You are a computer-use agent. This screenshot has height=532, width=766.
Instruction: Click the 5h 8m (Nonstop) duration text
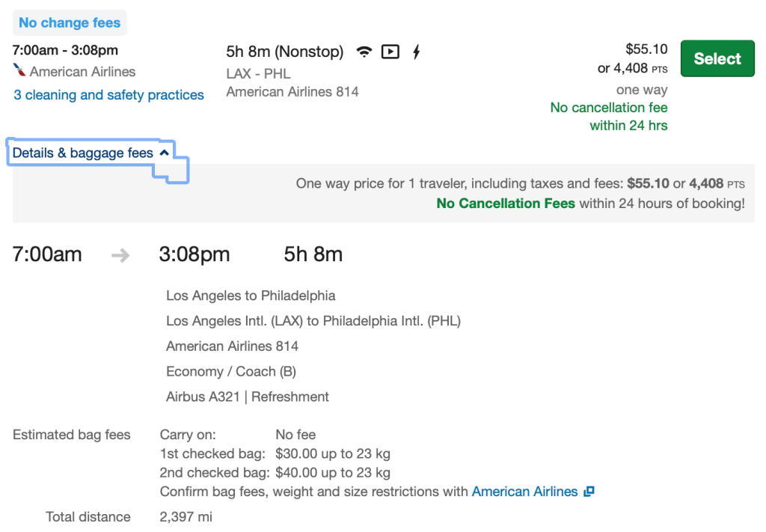click(285, 52)
